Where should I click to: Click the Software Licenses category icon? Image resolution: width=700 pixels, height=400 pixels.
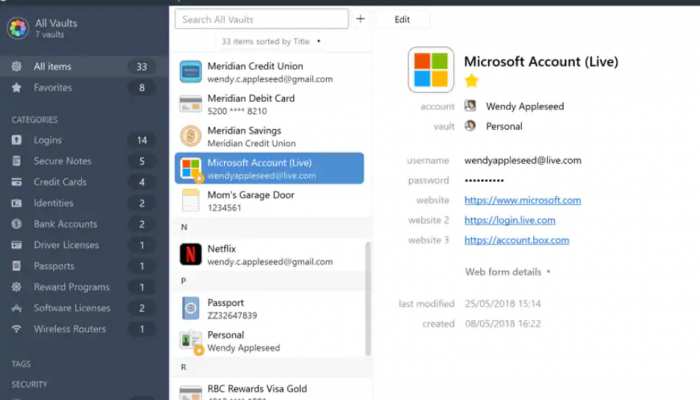(17, 308)
